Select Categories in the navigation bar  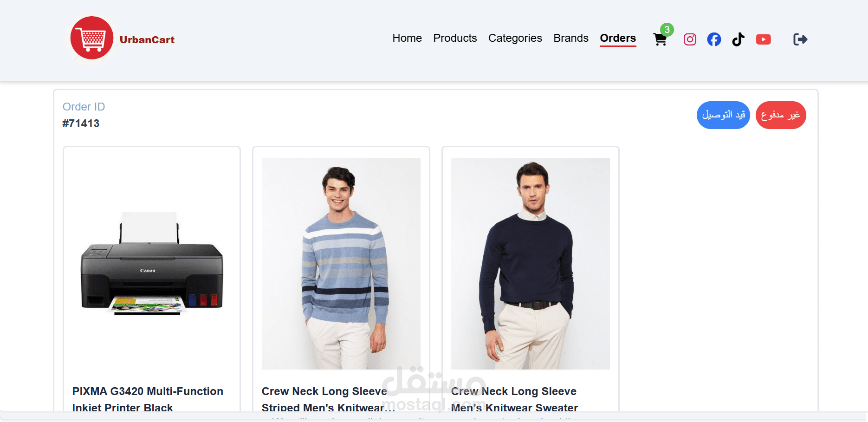click(515, 38)
